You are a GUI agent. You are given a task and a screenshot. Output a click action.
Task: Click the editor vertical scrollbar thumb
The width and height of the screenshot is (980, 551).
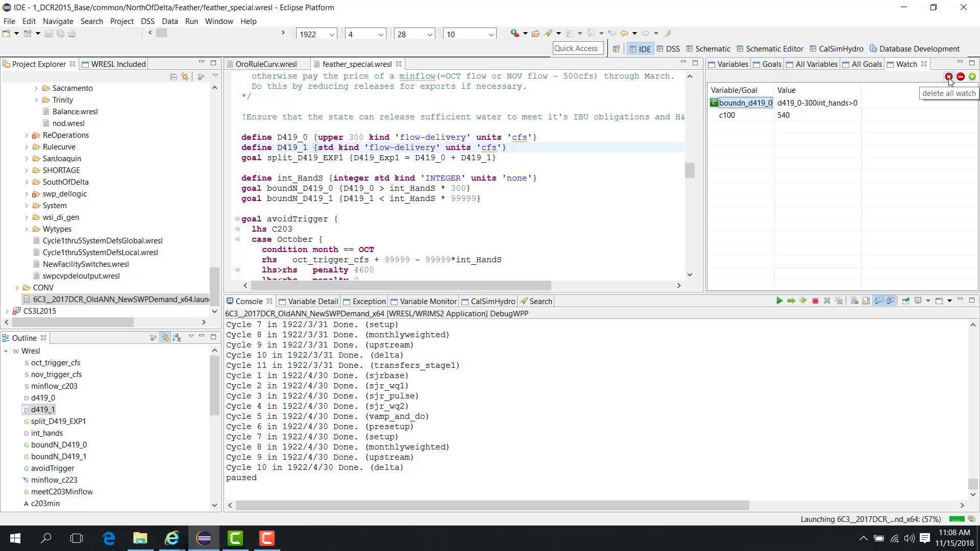[x=690, y=170]
